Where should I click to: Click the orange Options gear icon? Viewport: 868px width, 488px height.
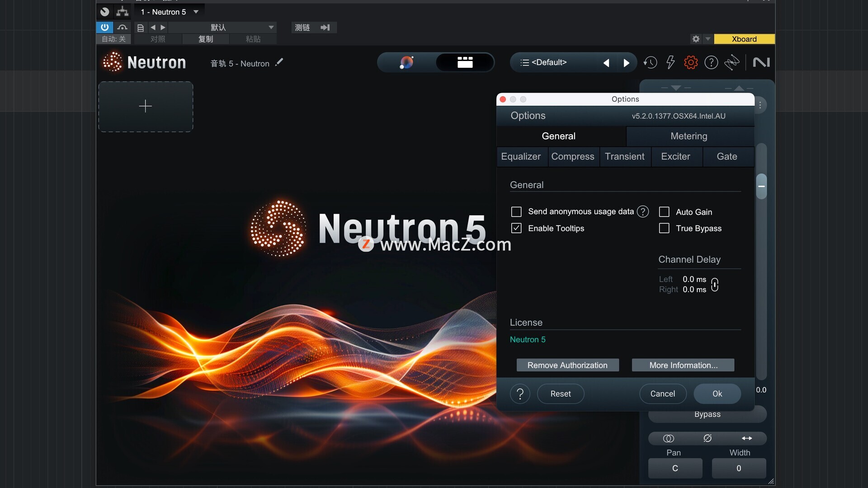(690, 62)
